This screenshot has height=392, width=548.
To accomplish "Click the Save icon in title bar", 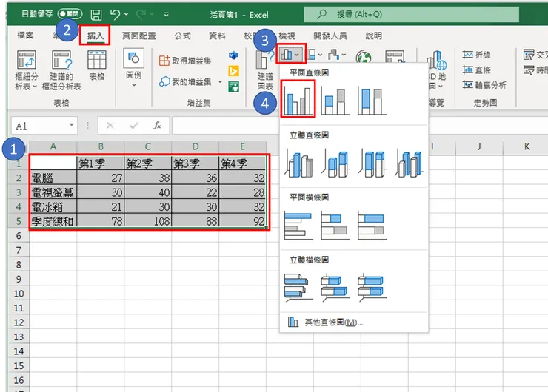I will pyautogui.click(x=96, y=15).
